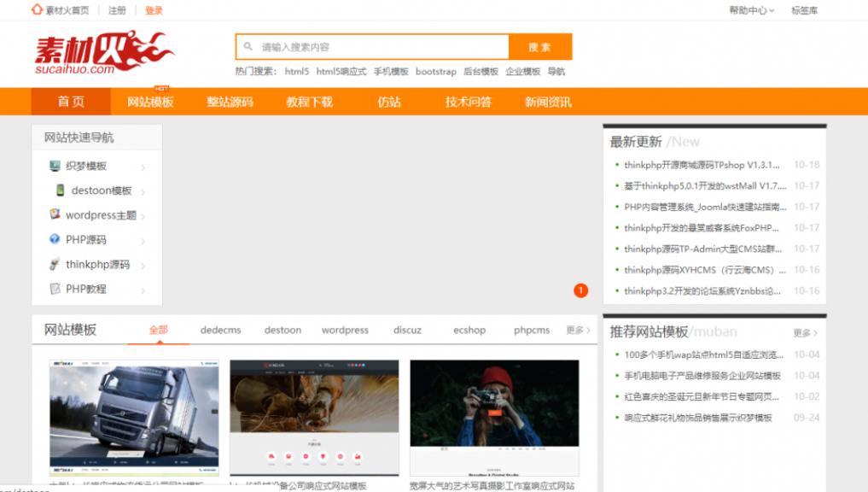This screenshot has height=492, width=868.
Task: Open 织梦模板 via its monitor icon
Action: [x=55, y=167]
